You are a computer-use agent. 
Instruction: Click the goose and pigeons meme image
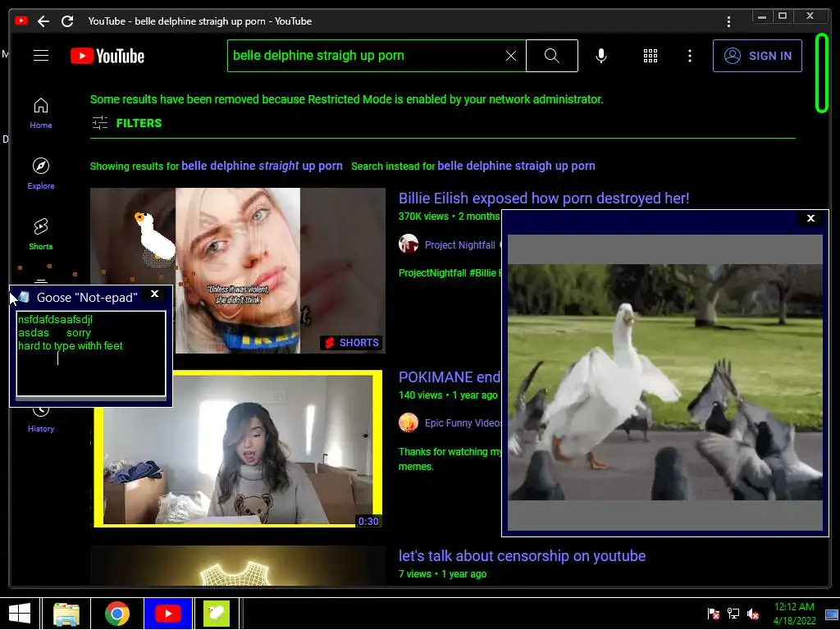664,382
